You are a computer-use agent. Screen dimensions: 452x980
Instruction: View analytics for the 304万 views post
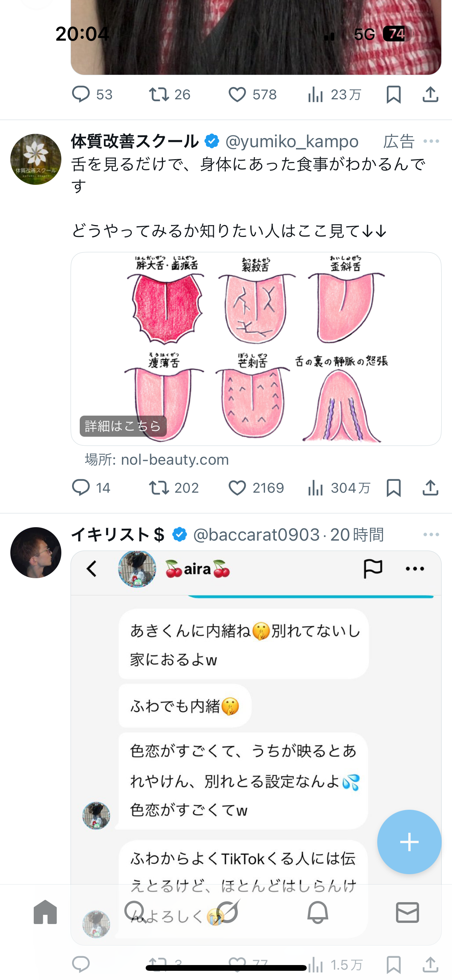tap(316, 488)
